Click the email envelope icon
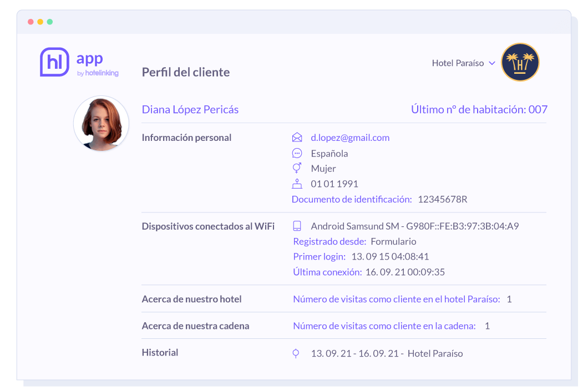Viewport: 588px width, 391px height. [297, 138]
